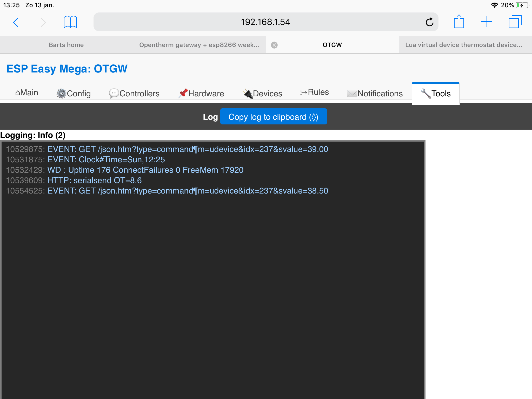Open the Safari share sheet icon
The width and height of the screenshot is (532, 399).
click(459, 21)
